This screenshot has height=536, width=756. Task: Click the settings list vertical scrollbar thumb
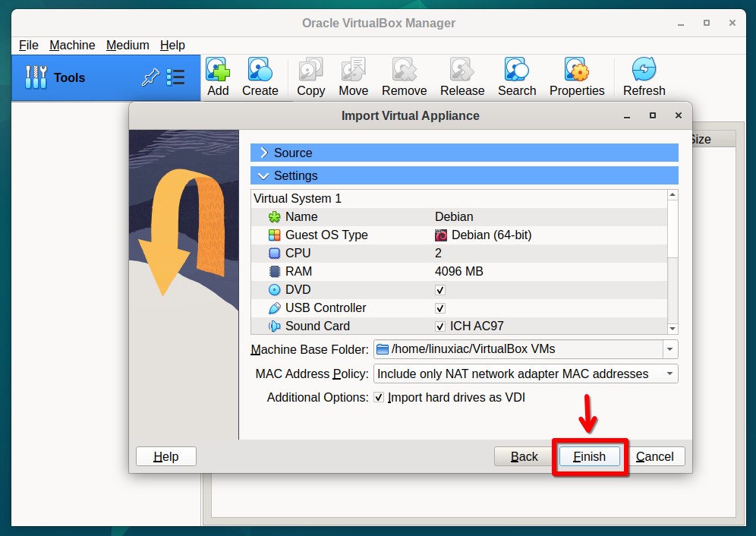coord(673,229)
